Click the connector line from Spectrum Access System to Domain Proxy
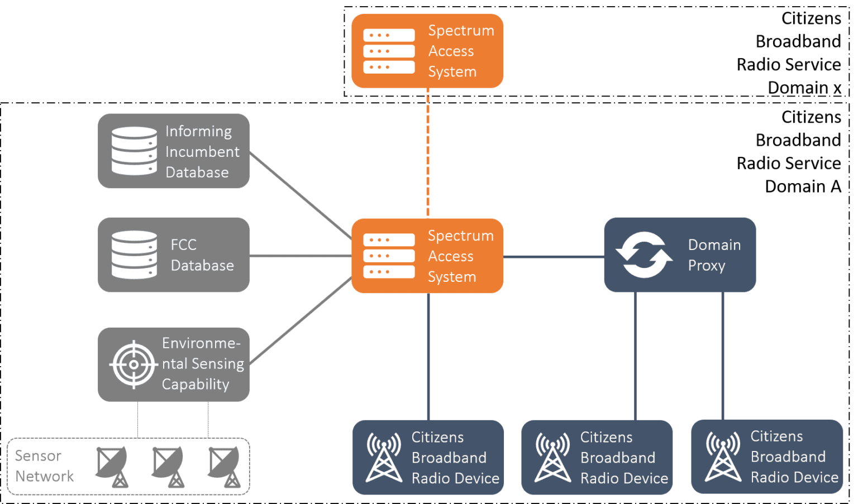 554,257
